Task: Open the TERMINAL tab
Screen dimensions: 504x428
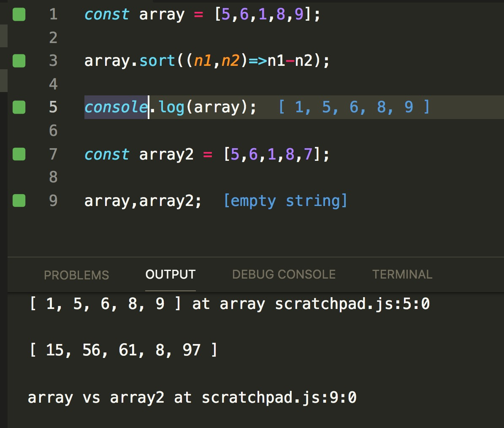Action: pos(402,274)
